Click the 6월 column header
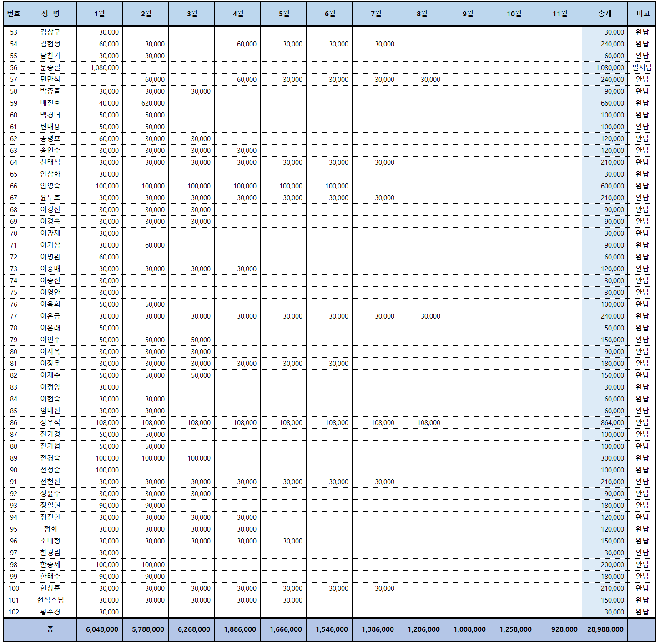 coord(330,14)
